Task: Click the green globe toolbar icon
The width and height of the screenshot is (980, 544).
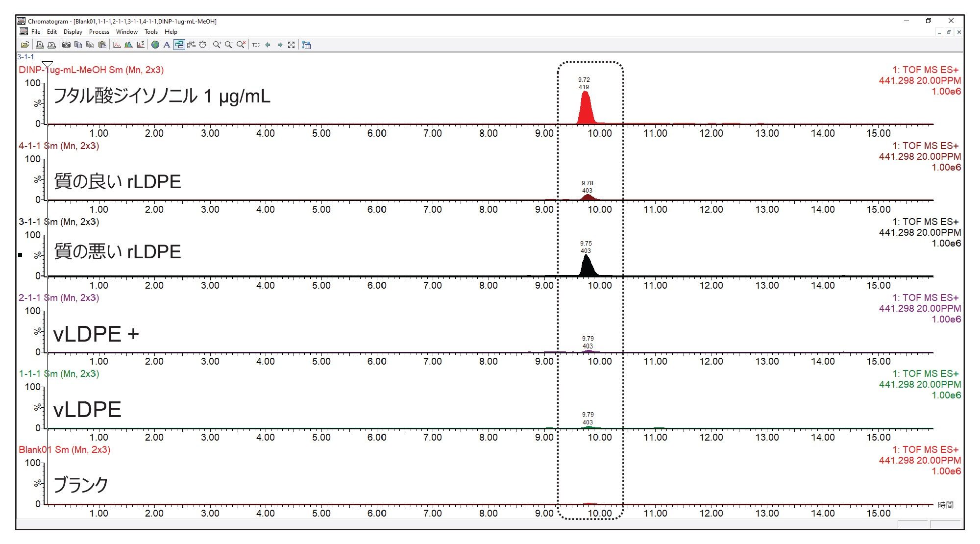Action: 155,45
